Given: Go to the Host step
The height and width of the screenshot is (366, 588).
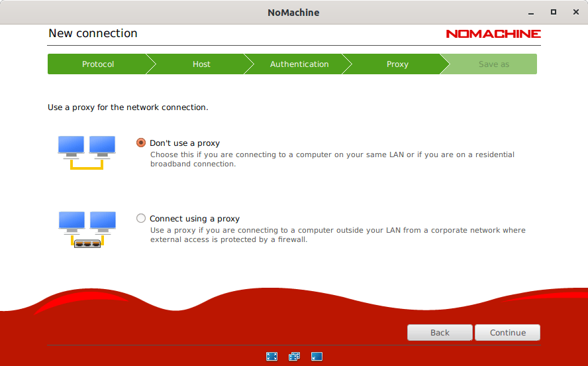Looking at the screenshot, I should (x=201, y=64).
